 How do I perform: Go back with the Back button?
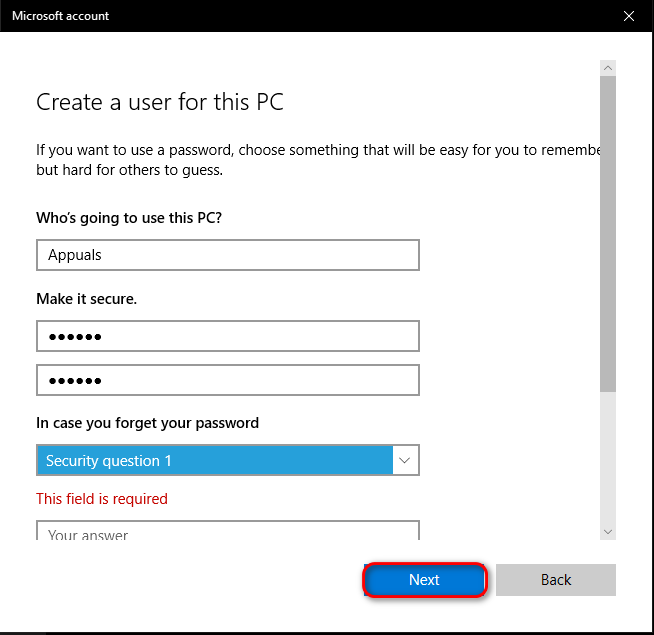coord(555,580)
